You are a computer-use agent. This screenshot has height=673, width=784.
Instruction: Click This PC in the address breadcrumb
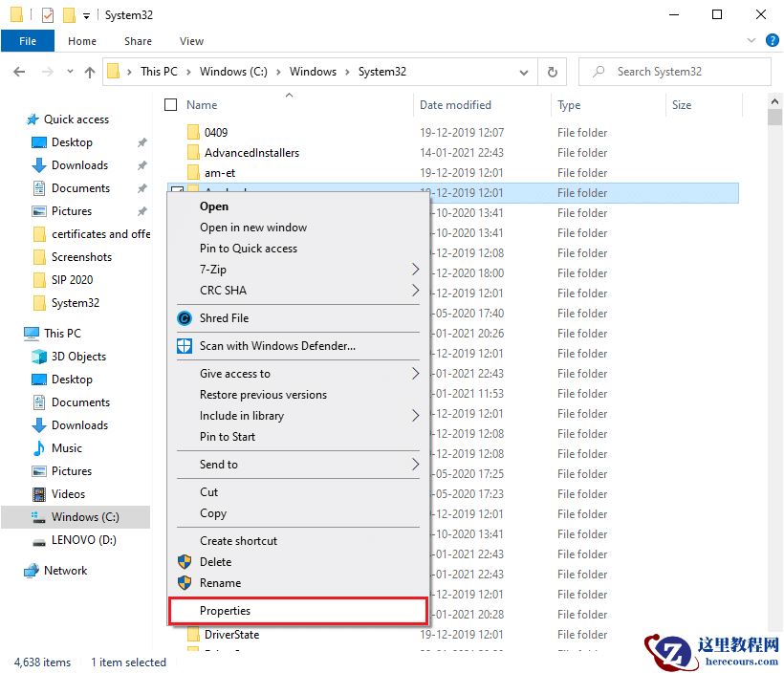point(159,72)
